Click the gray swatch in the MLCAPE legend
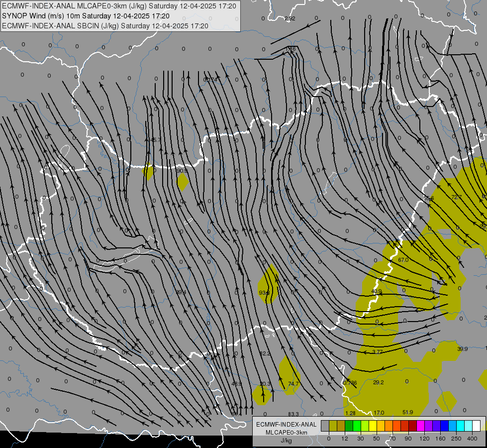 click(325, 426)
